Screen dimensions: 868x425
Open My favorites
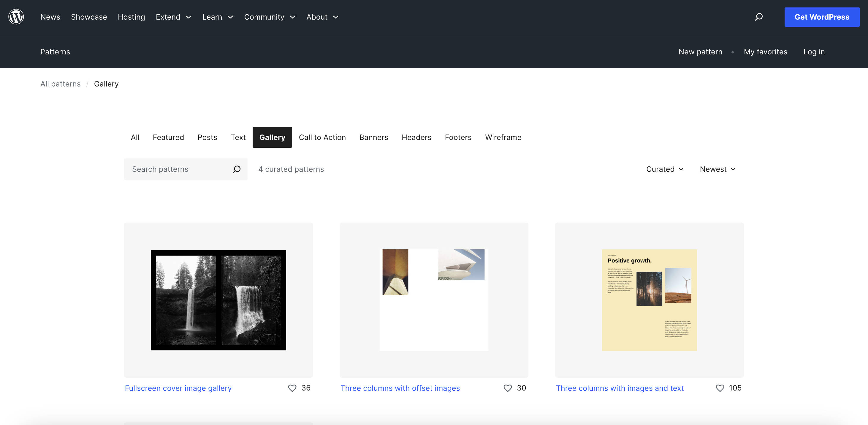point(766,52)
